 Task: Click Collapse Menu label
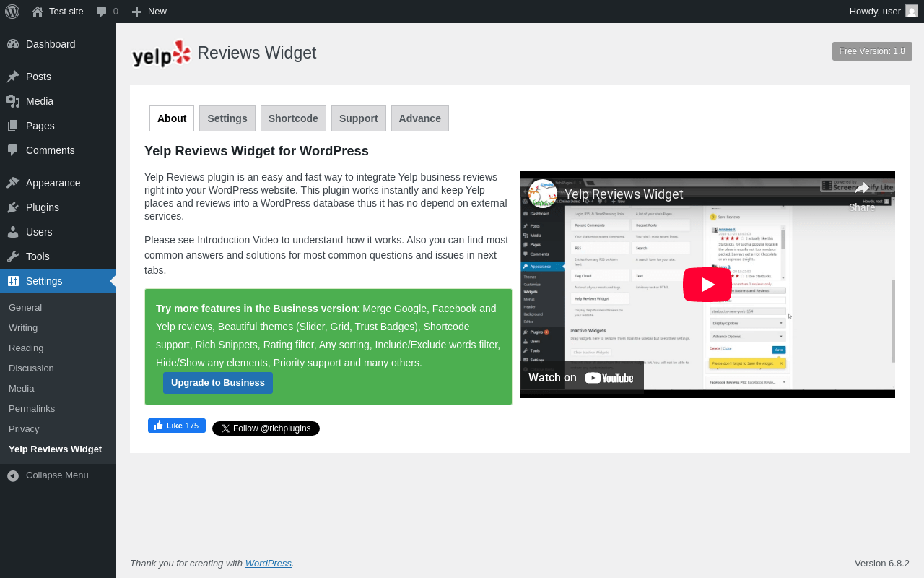[x=57, y=475]
